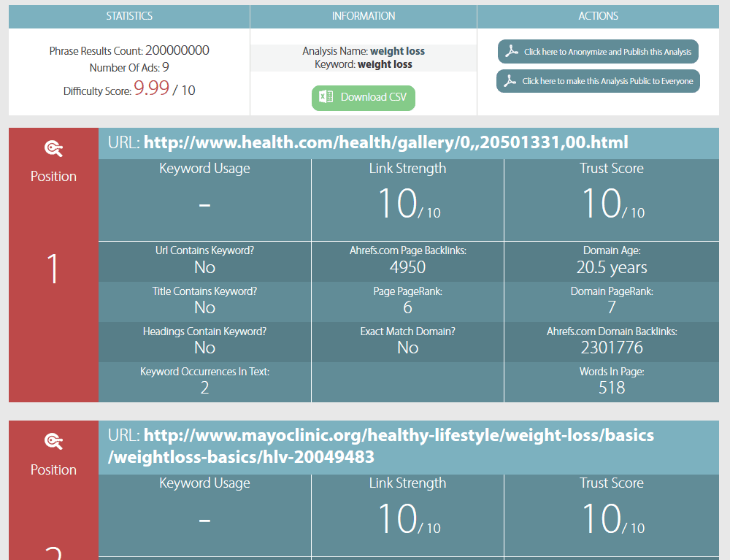Click the PDF icon on Anonymize and Publish button
This screenshot has width=730, height=560.
(x=512, y=51)
